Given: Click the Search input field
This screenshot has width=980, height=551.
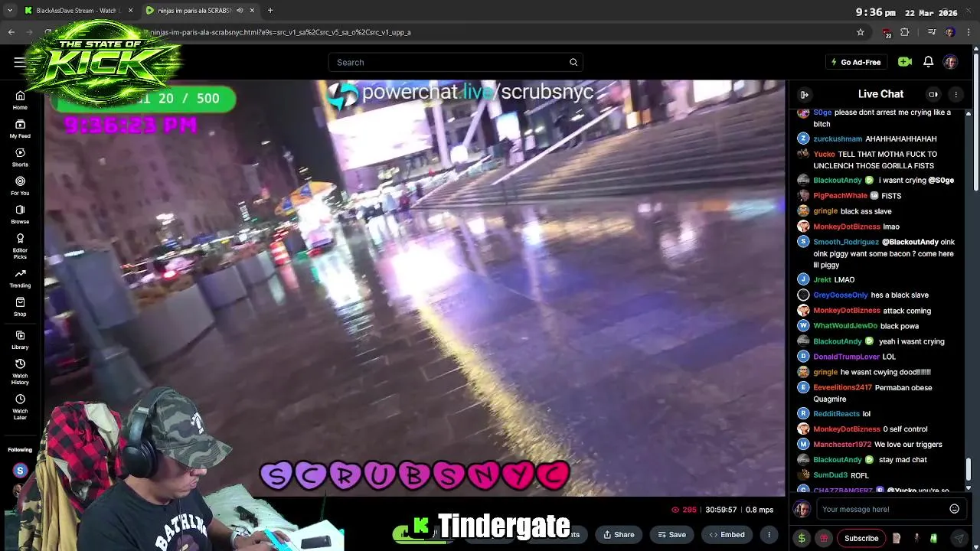Looking at the screenshot, I should [x=456, y=62].
